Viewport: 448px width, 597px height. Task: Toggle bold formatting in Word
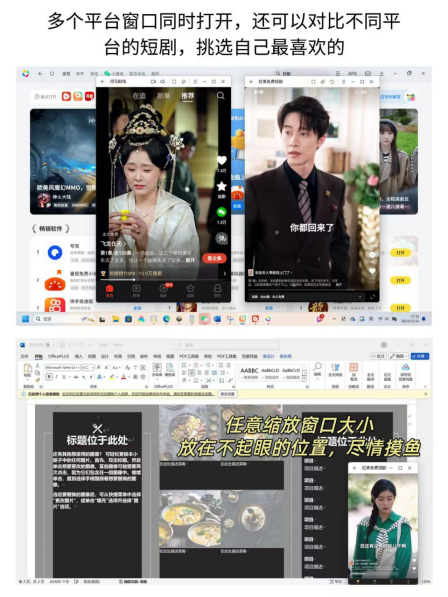pos(49,377)
